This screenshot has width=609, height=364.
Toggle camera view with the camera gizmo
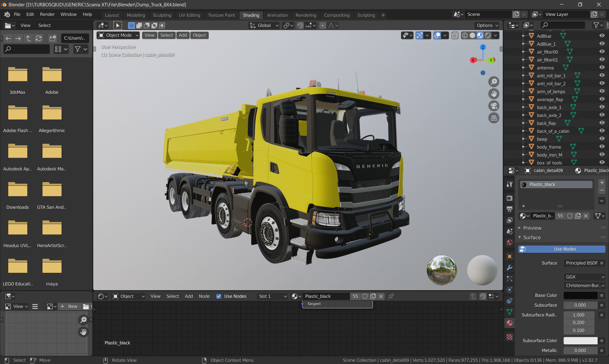[494, 106]
